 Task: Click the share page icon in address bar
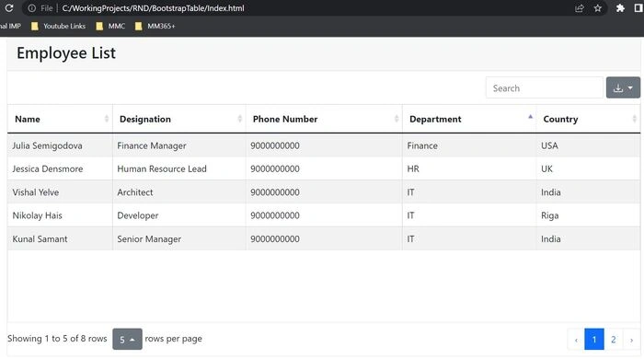click(579, 8)
